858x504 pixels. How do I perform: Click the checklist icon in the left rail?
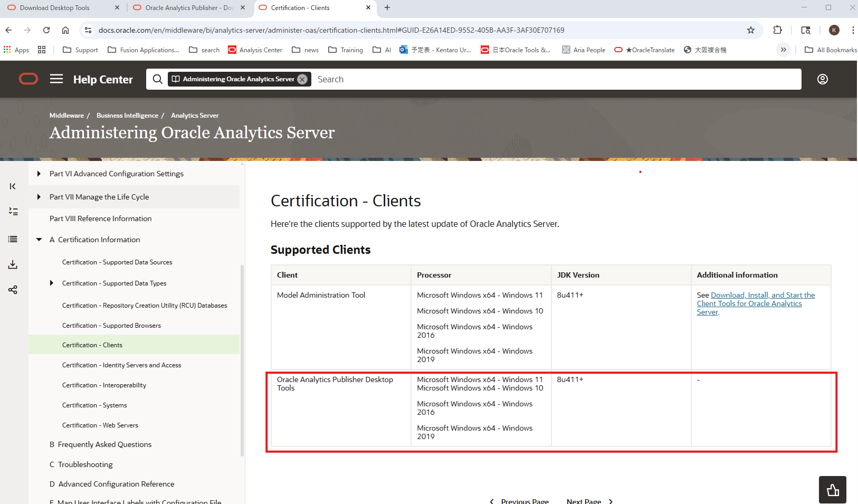coord(13,212)
